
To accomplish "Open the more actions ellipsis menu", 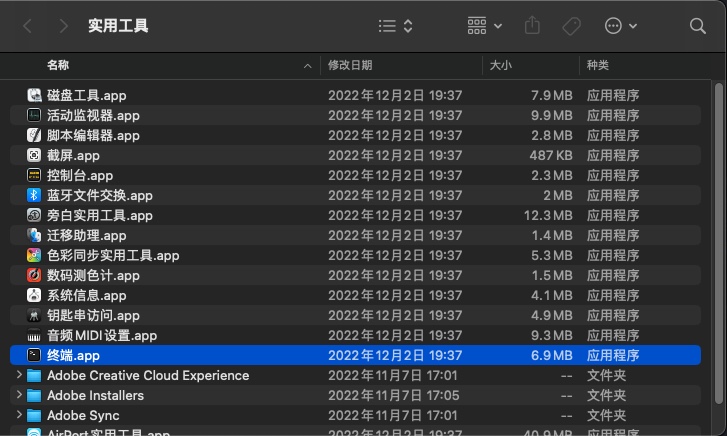I will pyautogui.click(x=621, y=26).
